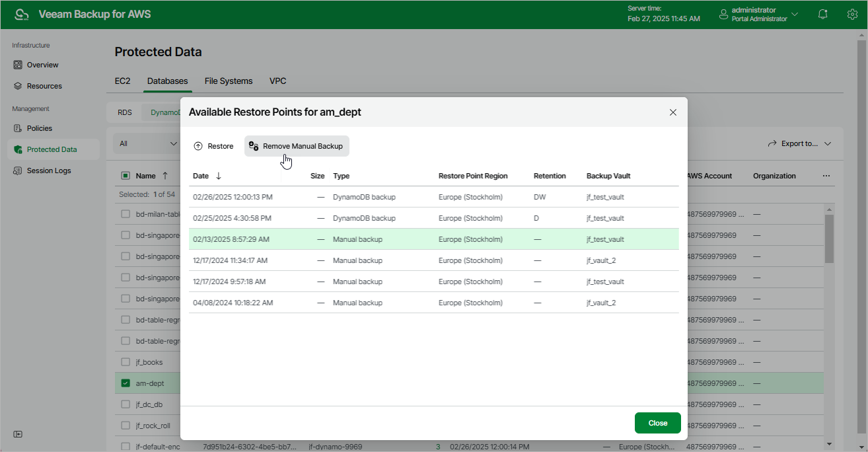Check the jf_rock_roll row checkbox
The width and height of the screenshot is (868, 452).
coord(126,426)
